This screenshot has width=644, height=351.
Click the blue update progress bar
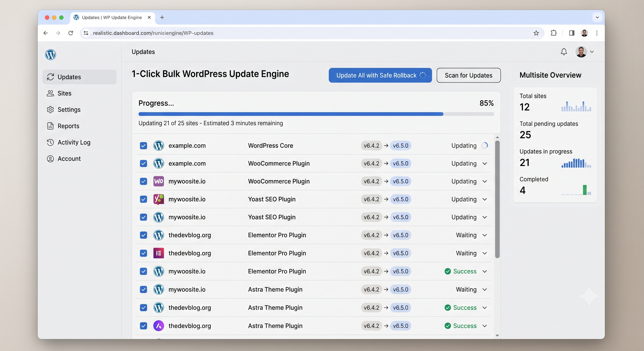[291, 114]
